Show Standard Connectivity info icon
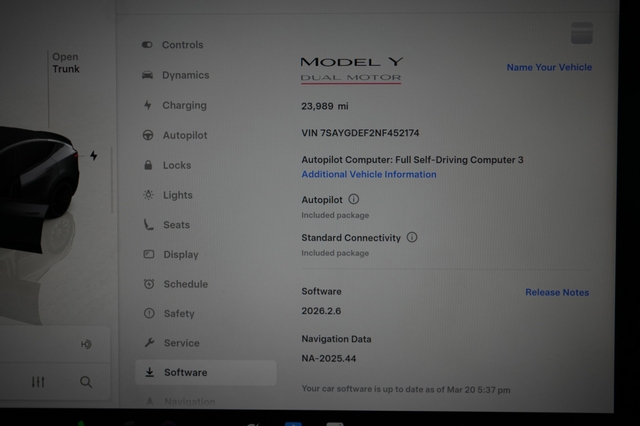Image resolution: width=640 pixels, height=426 pixels. [x=412, y=237]
